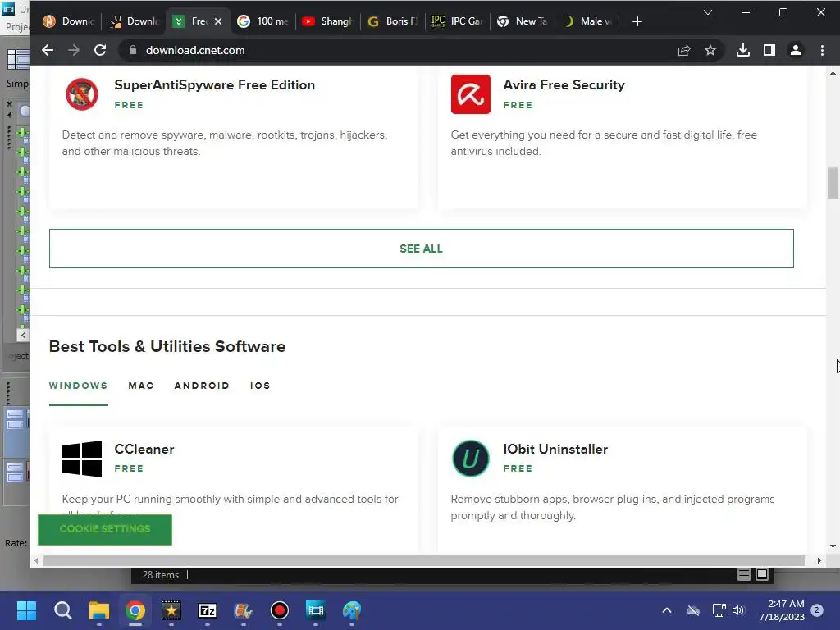Open a new tab with plus button
The width and height of the screenshot is (840, 630).
[637, 21]
